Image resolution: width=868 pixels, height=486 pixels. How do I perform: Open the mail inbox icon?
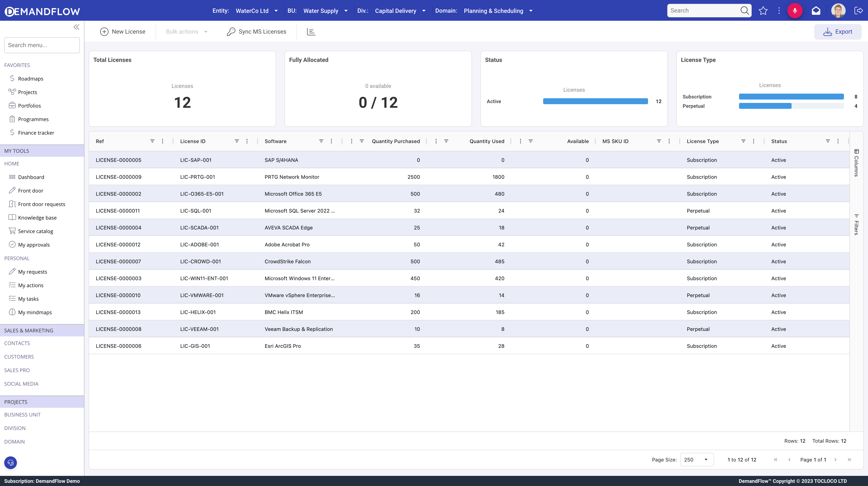coord(816,11)
